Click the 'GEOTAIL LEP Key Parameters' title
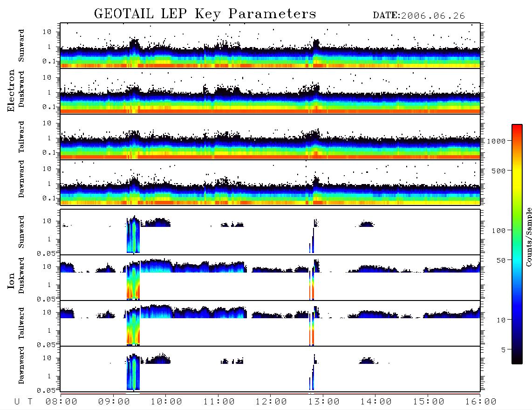The height and width of the screenshot is (410, 532). [205, 14]
